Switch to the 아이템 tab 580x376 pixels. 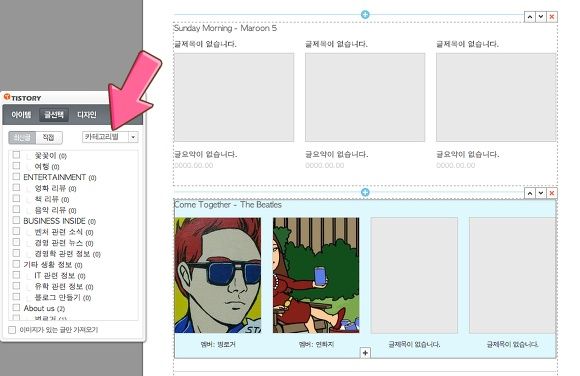(x=21, y=115)
